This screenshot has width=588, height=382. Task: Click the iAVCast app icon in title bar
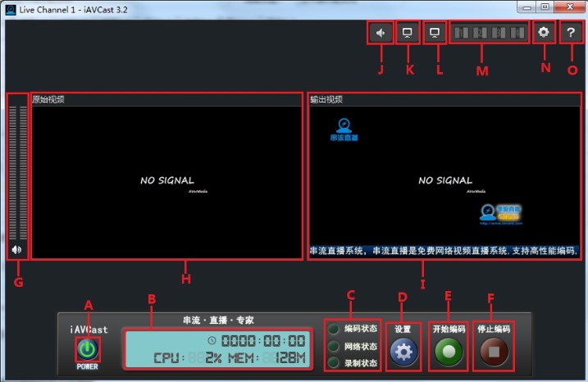tap(11, 9)
